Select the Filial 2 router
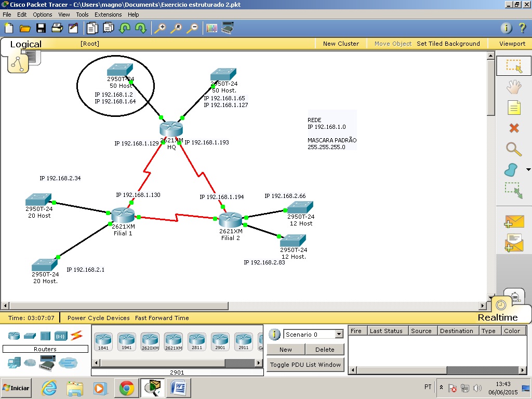 [230, 220]
